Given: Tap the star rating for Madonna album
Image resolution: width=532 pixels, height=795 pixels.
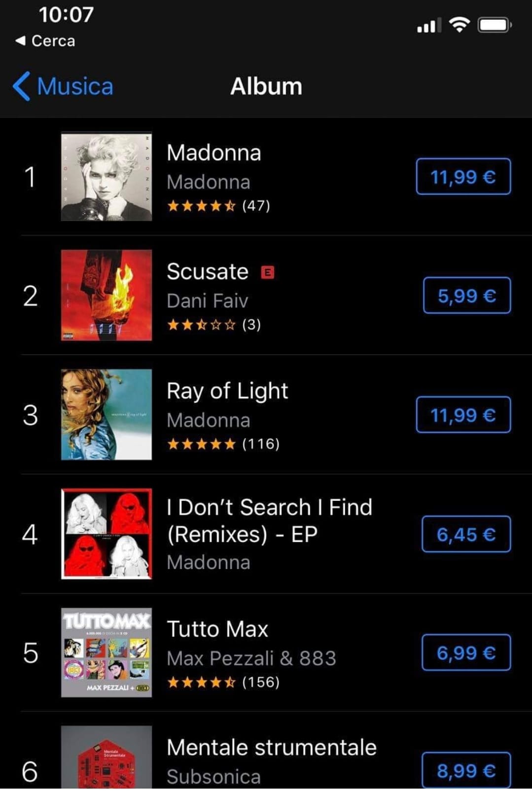Looking at the screenshot, I should (x=202, y=206).
